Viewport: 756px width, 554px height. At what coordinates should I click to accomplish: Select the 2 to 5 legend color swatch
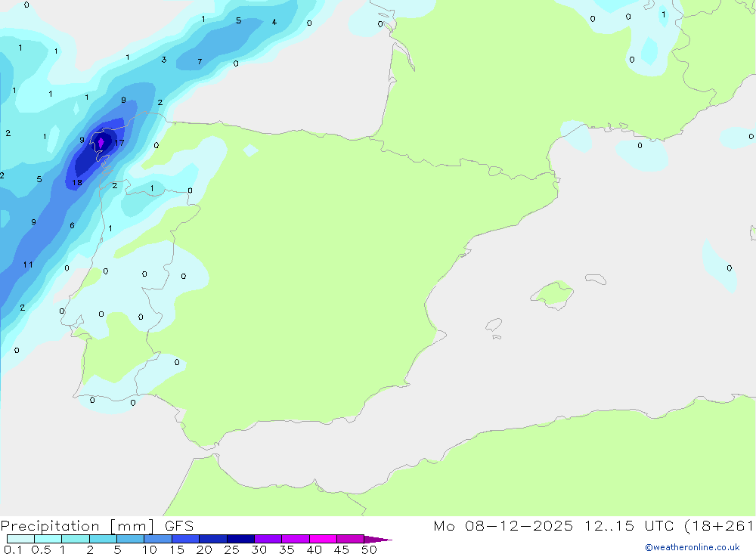(103, 539)
